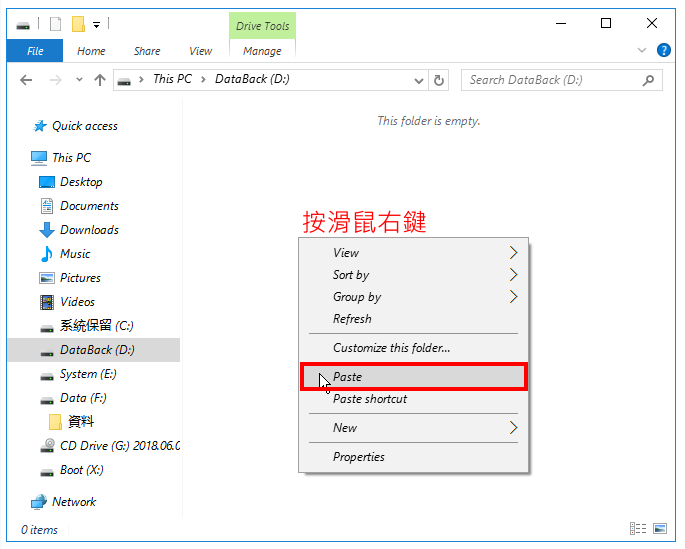Click the '0 items' status text
This screenshot has height=549, width=685.
[x=39, y=530]
